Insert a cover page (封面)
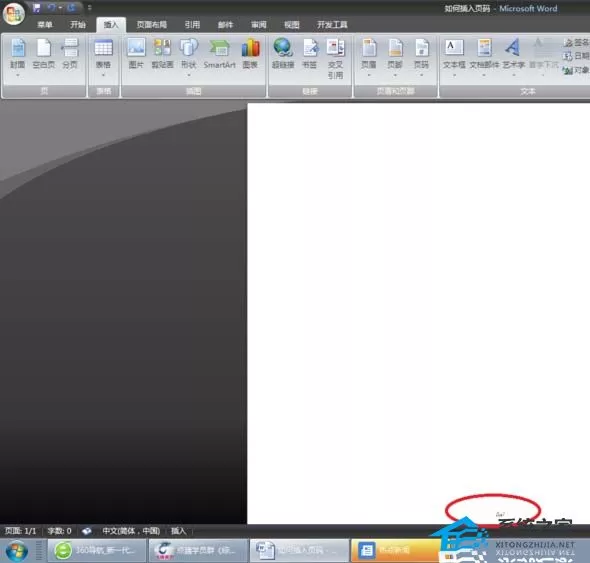 click(x=17, y=57)
